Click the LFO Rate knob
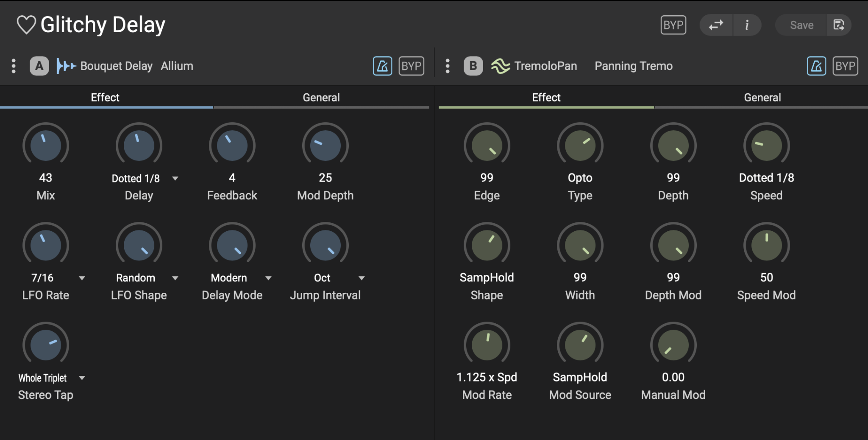Viewport: 868px width, 440px height. (46, 245)
